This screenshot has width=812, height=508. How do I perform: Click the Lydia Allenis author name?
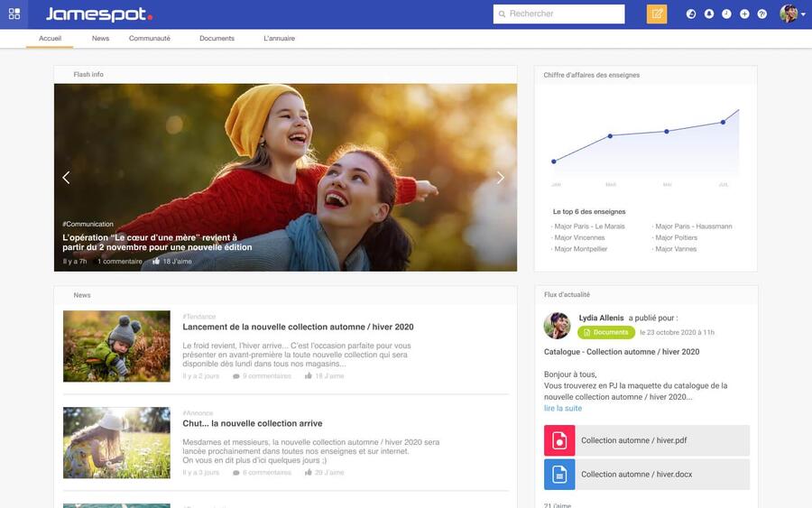tap(601, 318)
